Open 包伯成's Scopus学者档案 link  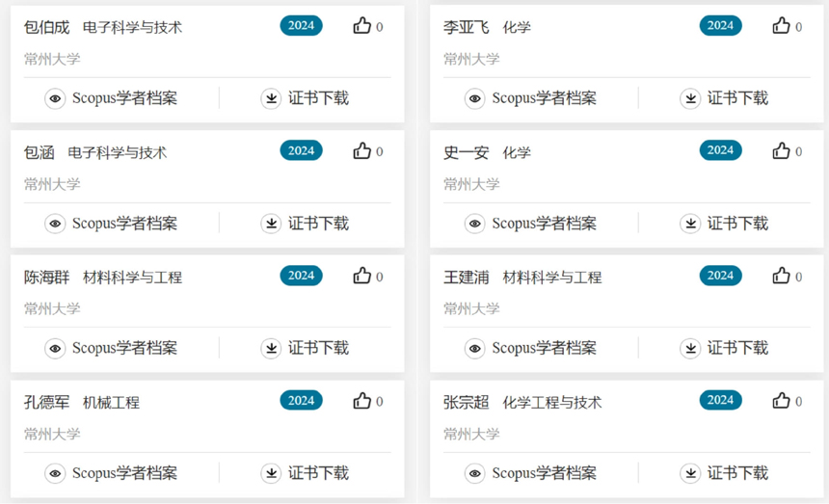click(x=124, y=98)
